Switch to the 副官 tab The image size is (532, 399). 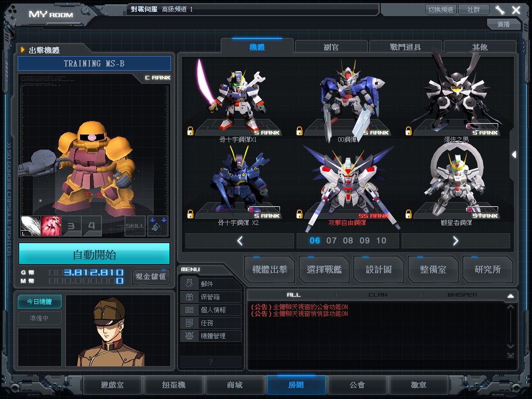[x=331, y=47]
